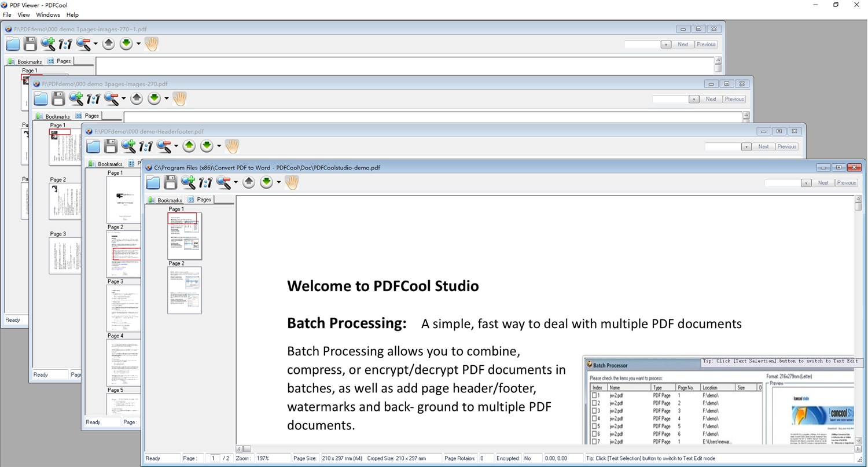
Task: Click Open folder icon in PDFCoolstudio-demo window
Action: point(153,183)
